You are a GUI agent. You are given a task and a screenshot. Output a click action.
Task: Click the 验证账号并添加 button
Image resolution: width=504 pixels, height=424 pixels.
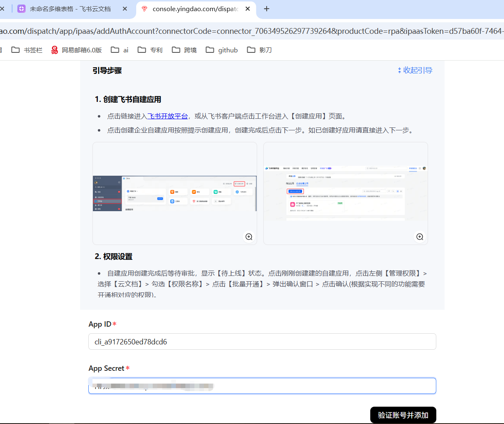click(x=403, y=415)
